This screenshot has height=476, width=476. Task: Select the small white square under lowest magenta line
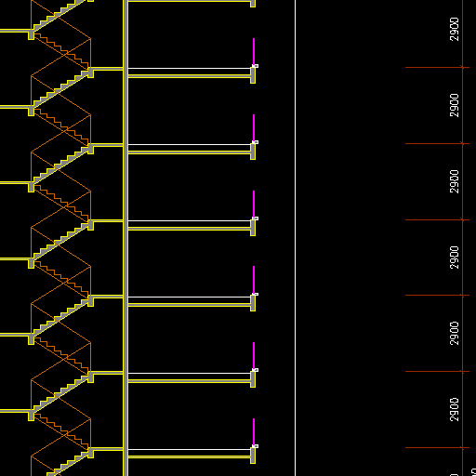tap(255, 446)
